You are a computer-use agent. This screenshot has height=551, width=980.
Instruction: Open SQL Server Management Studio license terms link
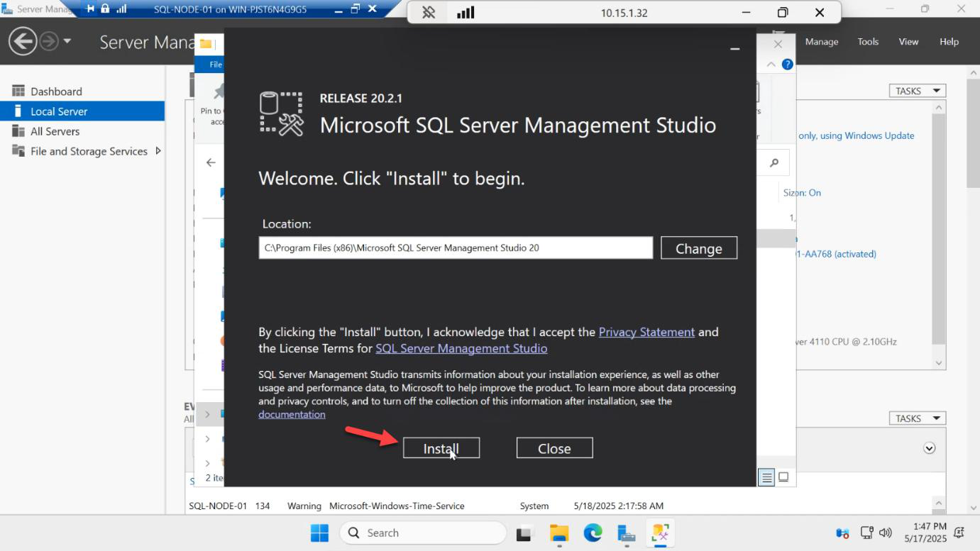click(461, 348)
